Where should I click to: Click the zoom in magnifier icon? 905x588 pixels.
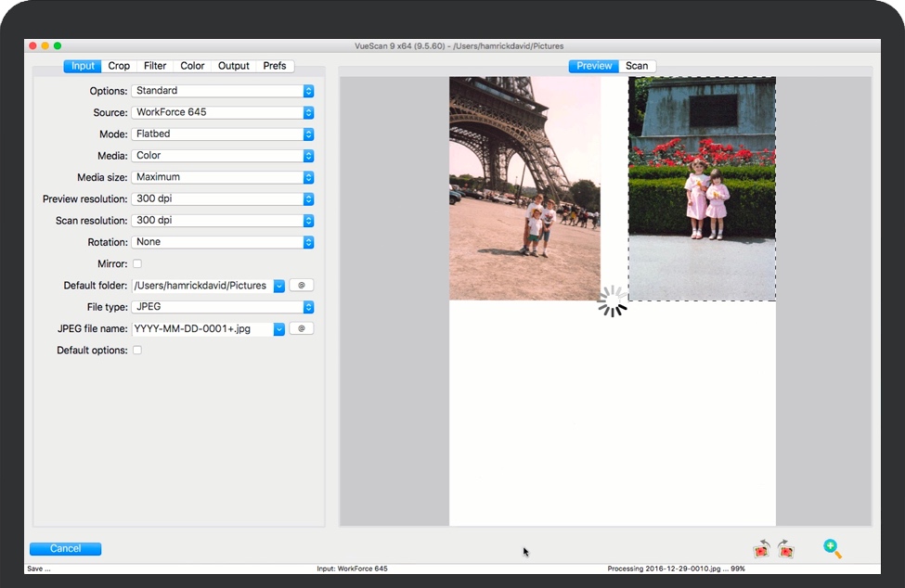[x=832, y=548]
